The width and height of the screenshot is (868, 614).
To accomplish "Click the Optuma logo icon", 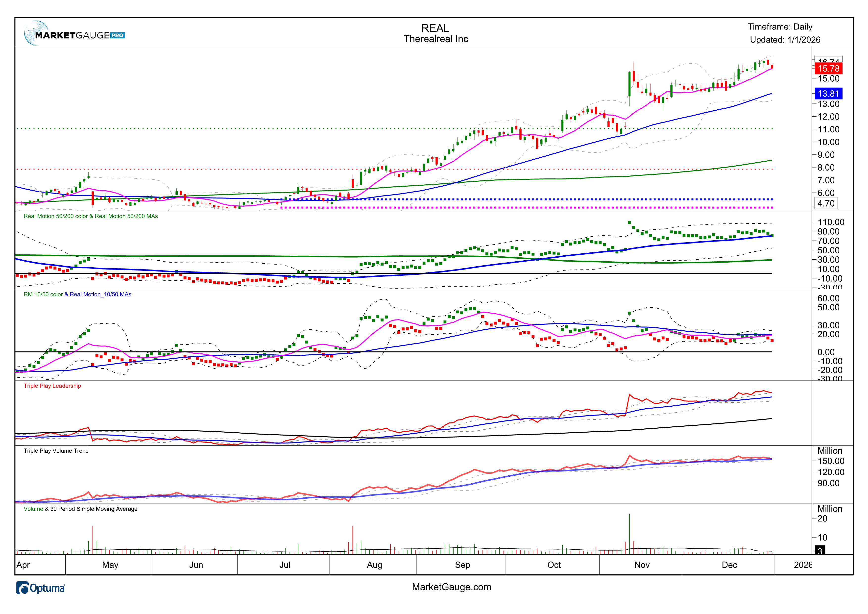I will [23, 588].
